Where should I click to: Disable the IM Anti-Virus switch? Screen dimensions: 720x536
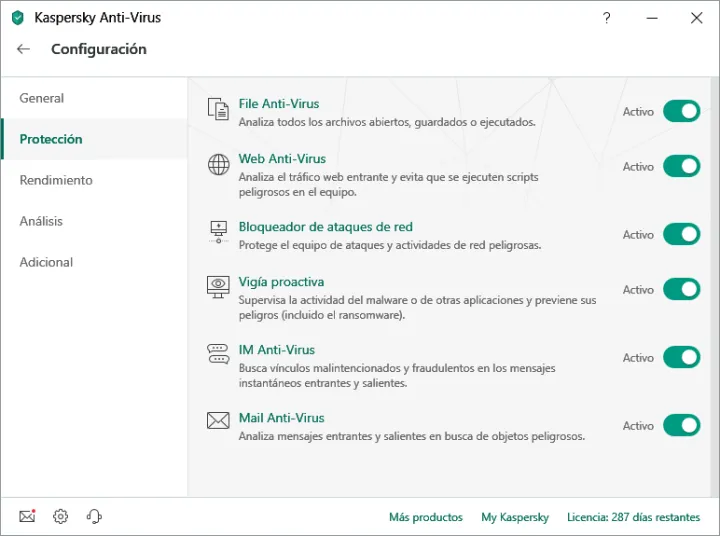681,357
